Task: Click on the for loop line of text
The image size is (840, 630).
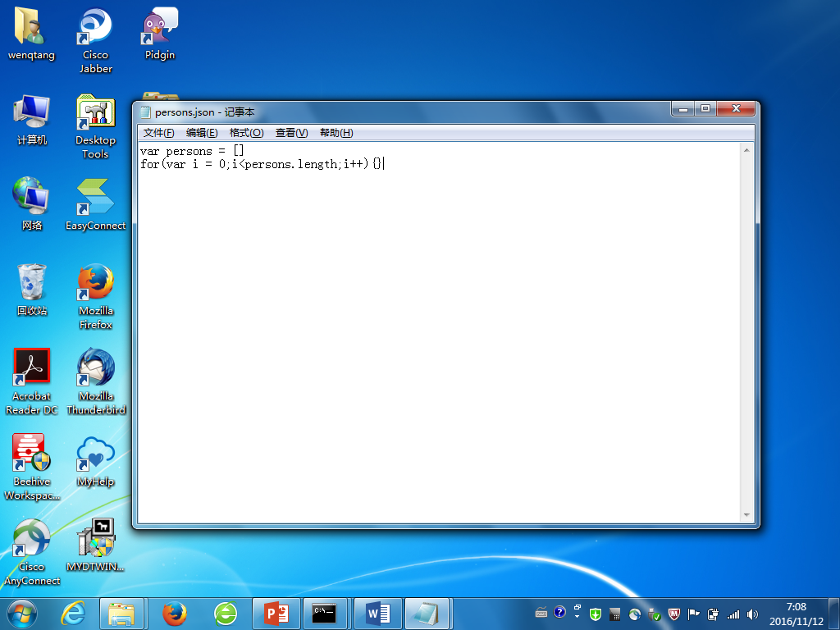Action: pyautogui.click(x=261, y=164)
